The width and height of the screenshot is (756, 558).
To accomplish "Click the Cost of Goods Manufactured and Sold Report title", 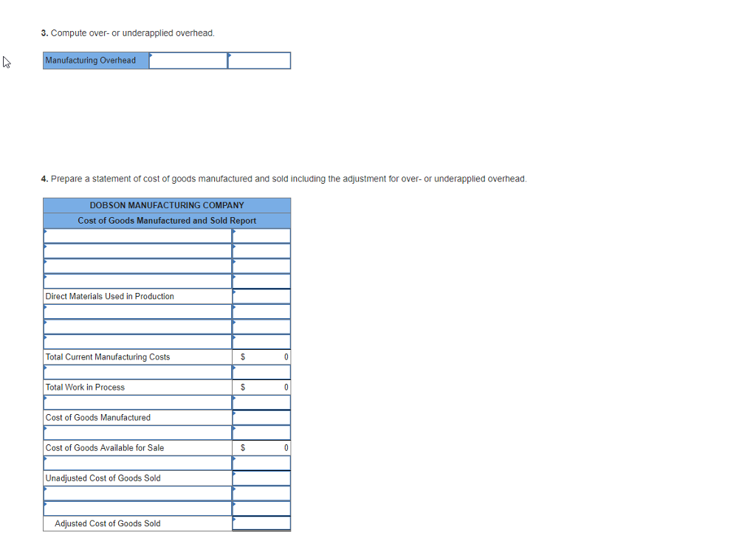I will coord(167,221).
